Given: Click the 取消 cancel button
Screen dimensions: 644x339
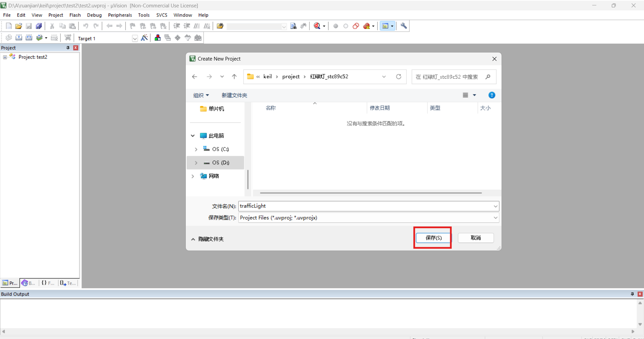Looking at the screenshot, I should click(476, 238).
